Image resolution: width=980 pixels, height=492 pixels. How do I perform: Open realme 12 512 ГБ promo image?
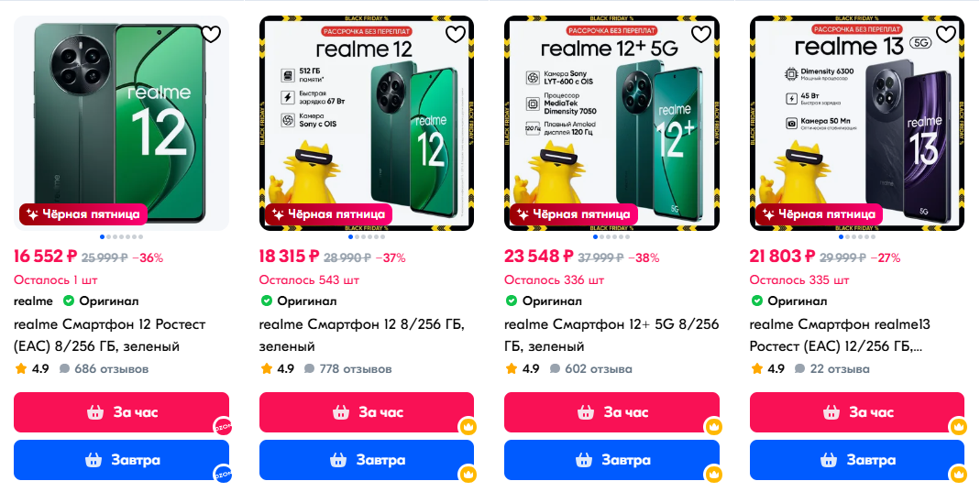pos(367,123)
